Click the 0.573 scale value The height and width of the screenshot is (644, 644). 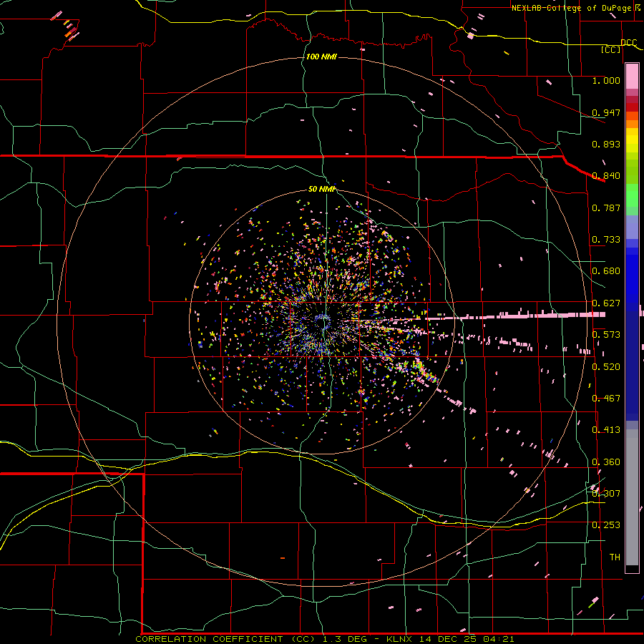pyautogui.click(x=606, y=335)
